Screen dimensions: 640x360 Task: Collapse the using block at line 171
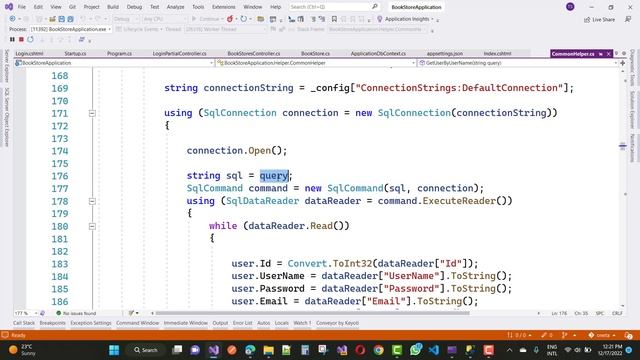pos(92,113)
